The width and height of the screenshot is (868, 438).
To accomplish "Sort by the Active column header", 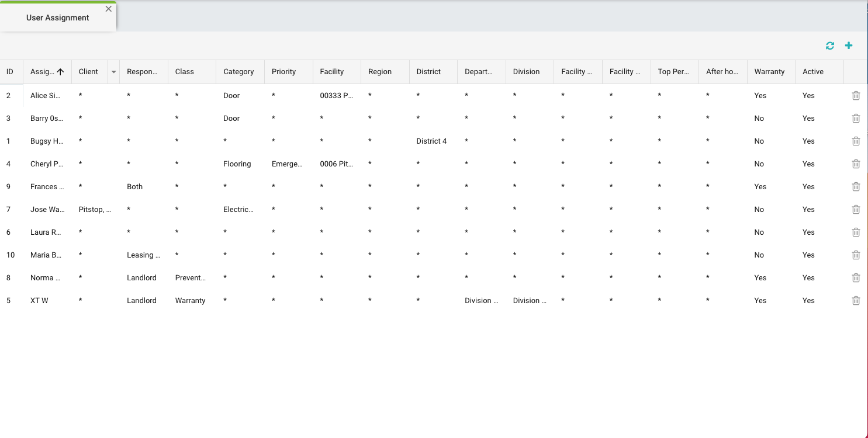I will tap(812, 72).
